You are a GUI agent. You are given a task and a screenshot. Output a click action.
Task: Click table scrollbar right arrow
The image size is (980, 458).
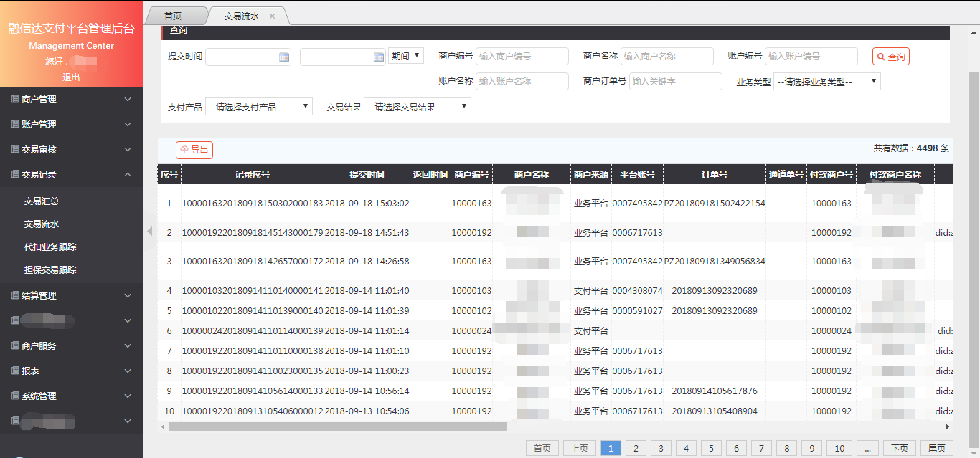(948, 426)
